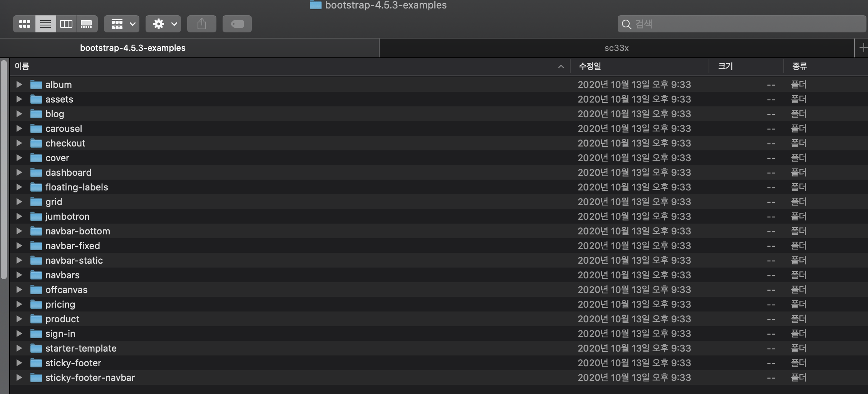Click the assets folder icon
Screen dimensions: 868x394
[x=36, y=99]
